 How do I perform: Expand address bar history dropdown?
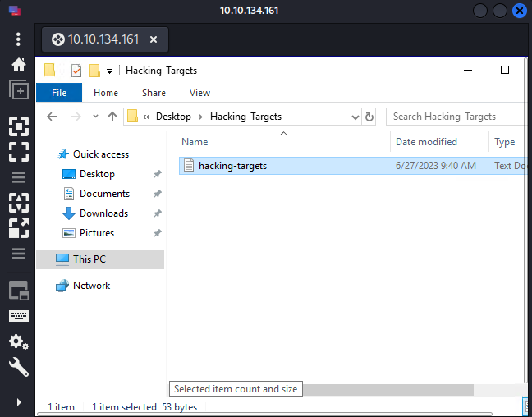point(355,117)
